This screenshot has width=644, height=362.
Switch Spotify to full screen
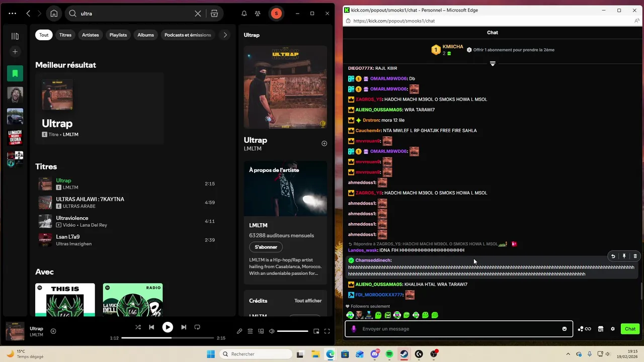tap(327, 331)
